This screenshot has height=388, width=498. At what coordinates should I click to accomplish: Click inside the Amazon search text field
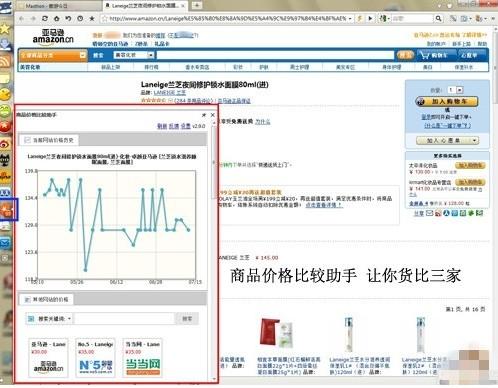[x=275, y=55]
